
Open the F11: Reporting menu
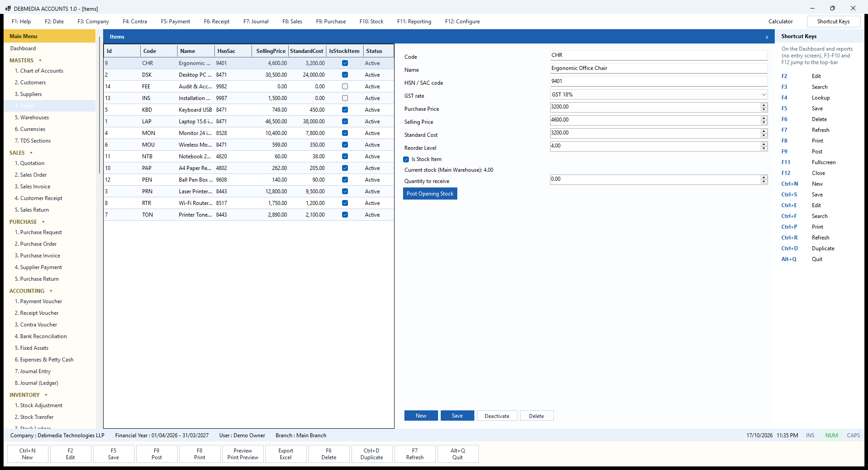[414, 22]
